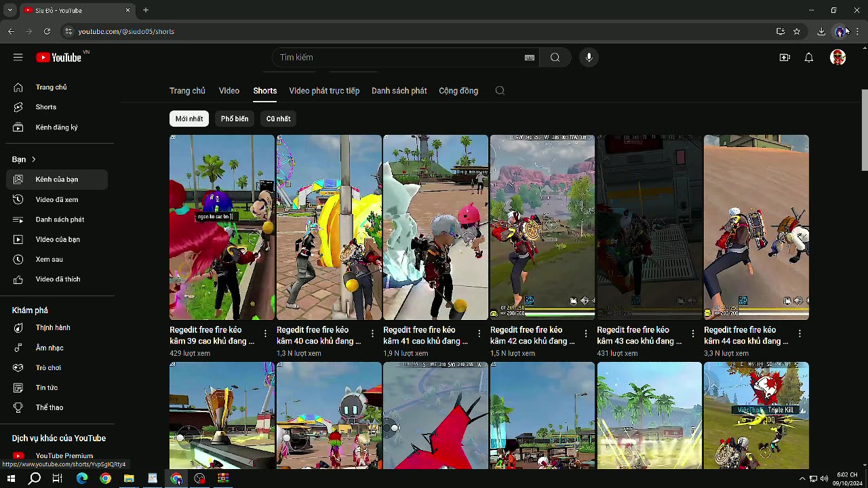Expand the Bạn section chevron

tap(33, 159)
